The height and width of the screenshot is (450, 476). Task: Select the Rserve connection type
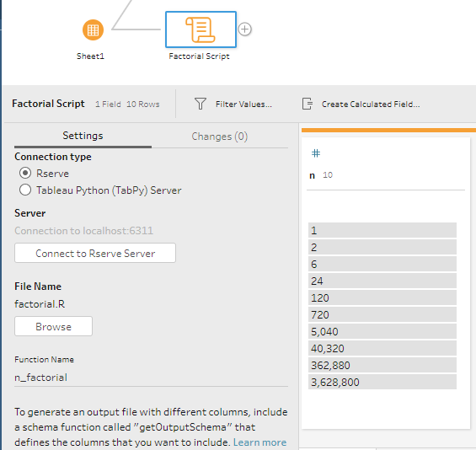(x=25, y=173)
